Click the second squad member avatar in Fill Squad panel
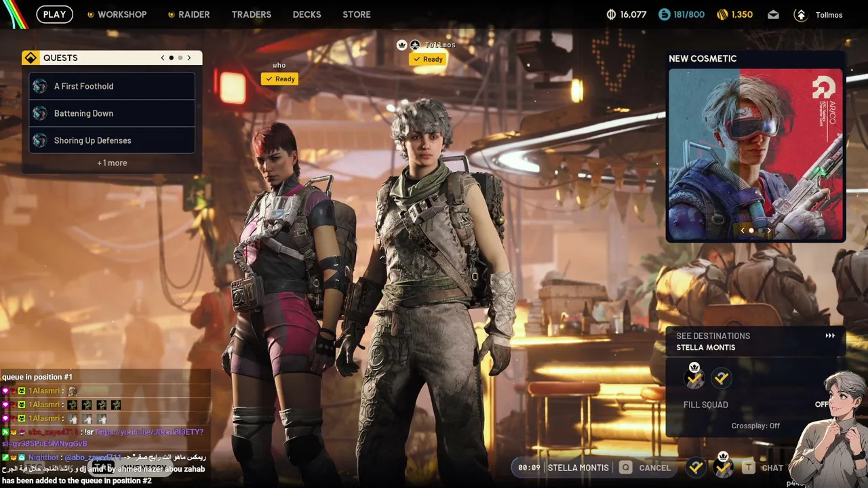Image resolution: width=868 pixels, height=488 pixels. tap(722, 379)
